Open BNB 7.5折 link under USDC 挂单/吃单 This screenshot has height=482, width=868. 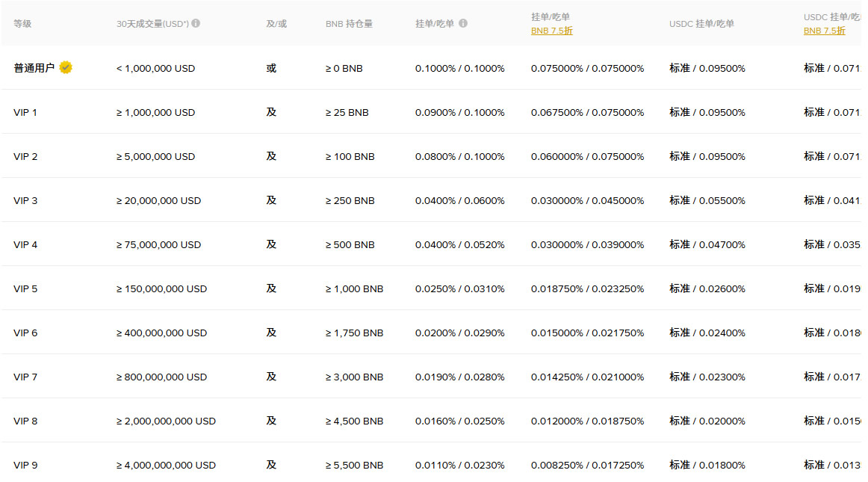pyautogui.click(x=824, y=31)
